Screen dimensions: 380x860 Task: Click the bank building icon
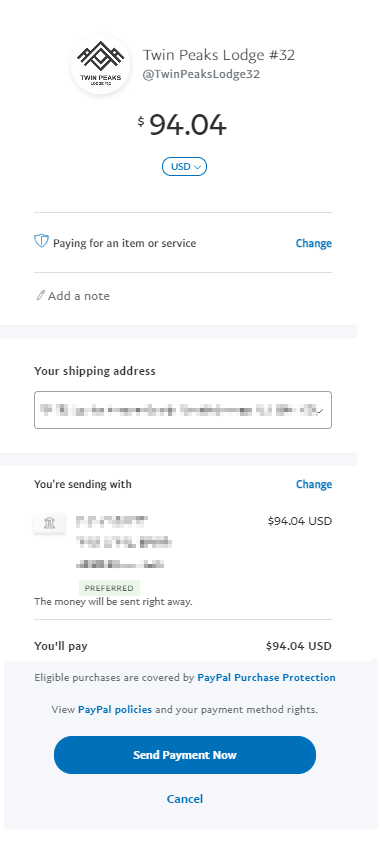coord(49,524)
